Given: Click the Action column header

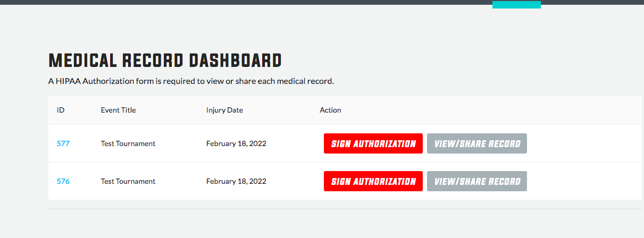Looking at the screenshot, I should pos(330,110).
